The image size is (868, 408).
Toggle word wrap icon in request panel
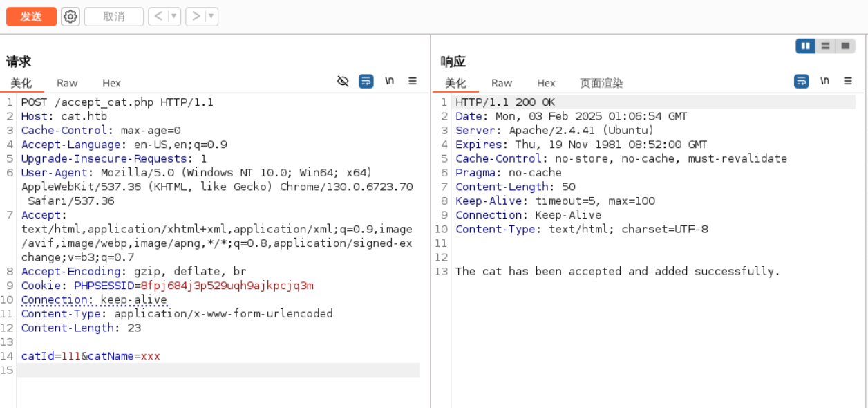pyautogui.click(x=366, y=81)
